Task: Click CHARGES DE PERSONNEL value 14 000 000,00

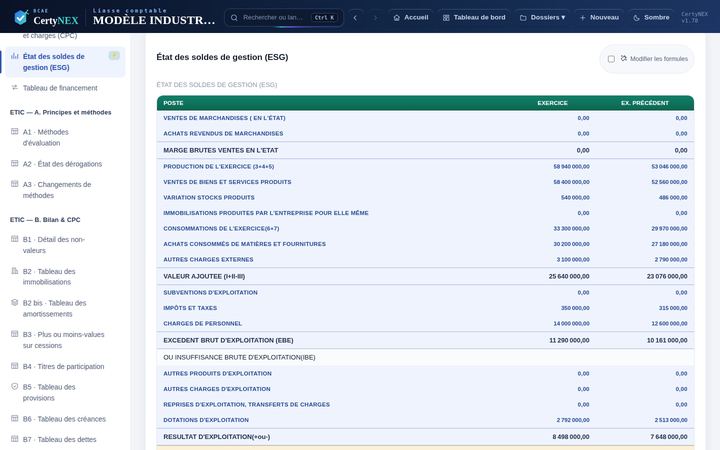Action: coord(571,324)
